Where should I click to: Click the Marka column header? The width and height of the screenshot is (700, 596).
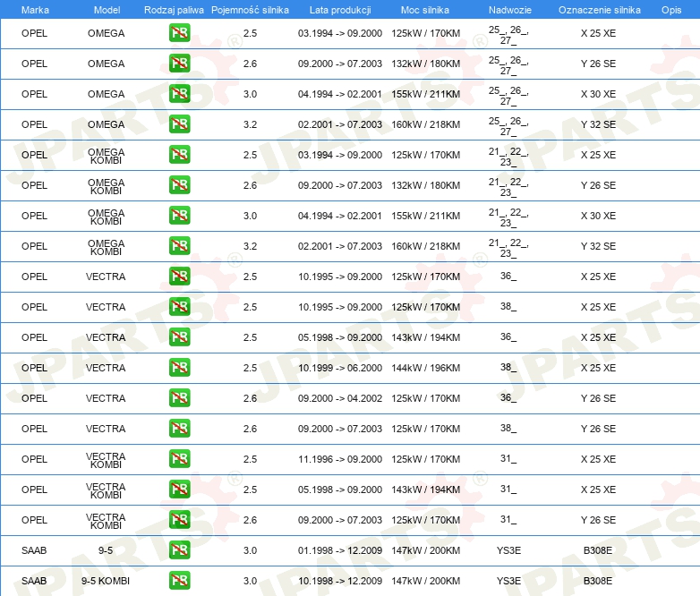click(x=35, y=10)
